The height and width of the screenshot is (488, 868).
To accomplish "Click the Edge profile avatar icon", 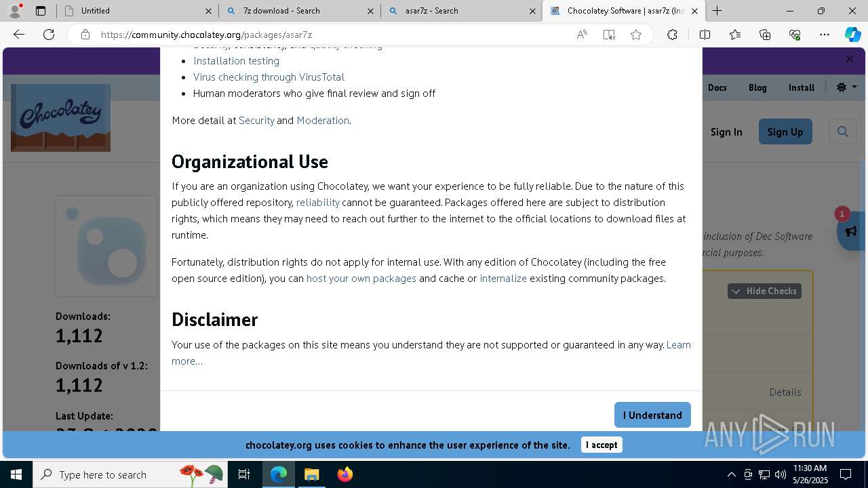I will click(16, 10).
